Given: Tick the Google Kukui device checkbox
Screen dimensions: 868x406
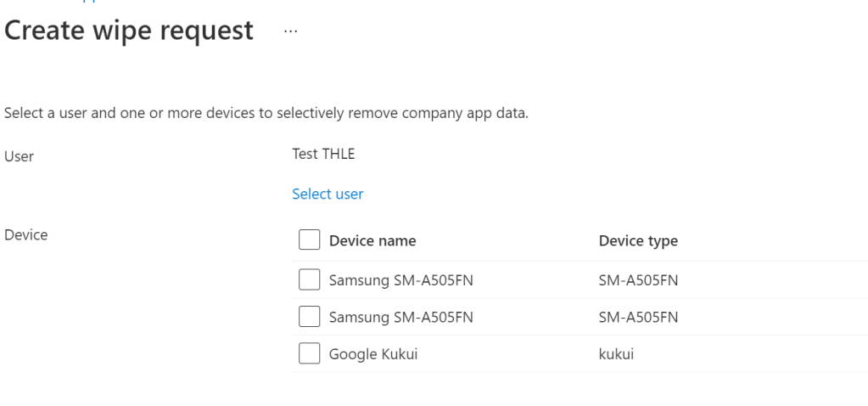Looking at the screenshot, I should pos(309,354).
